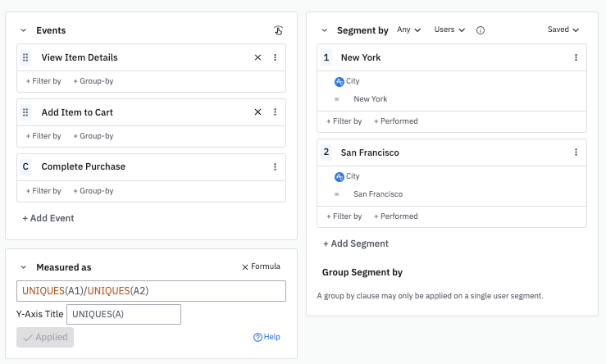This screenshot has height=364, width=606.
Task: Remove the Add Item to Cart event
Action: pyautogui.click(x=257, y=112)
